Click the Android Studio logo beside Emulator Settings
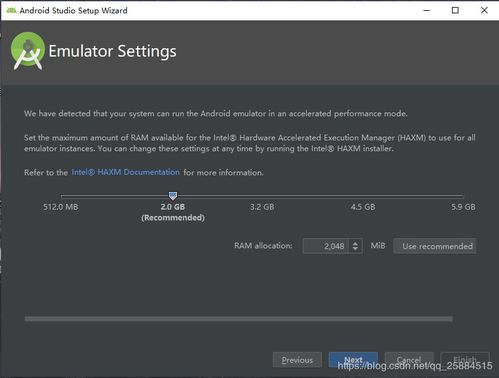Image resolution: width=499 pixels, height=378 pixels. [28, 51]
